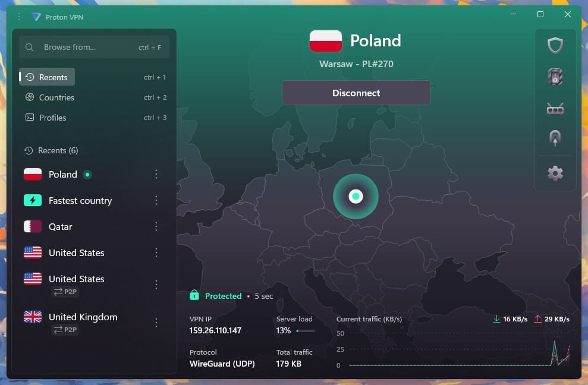Screen dimensions: 588x385
Task: Click the Warsaw - PL#270 server label
Action: click(356, 64)
